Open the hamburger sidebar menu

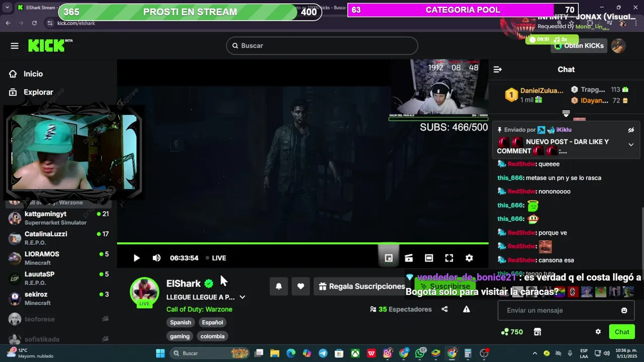[x=15, y=46]
